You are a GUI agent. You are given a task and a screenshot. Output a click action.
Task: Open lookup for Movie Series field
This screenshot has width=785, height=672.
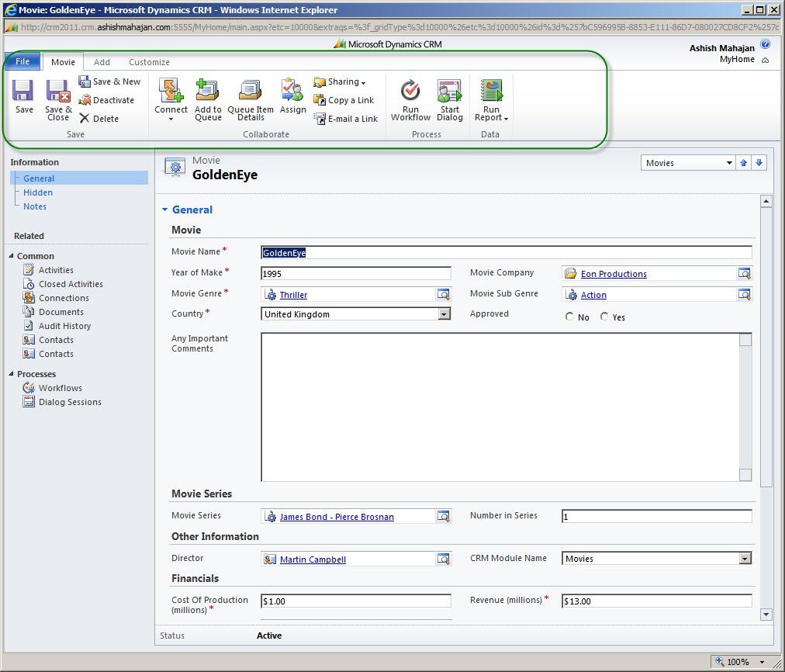[x=444, y=516]
